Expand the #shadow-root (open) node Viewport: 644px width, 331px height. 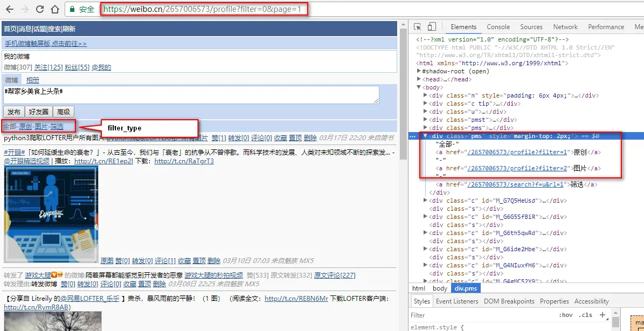click(419, 71)
